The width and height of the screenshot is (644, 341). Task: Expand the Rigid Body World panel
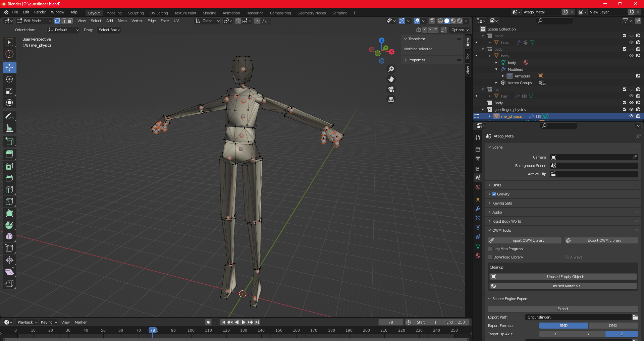pos(506,221)
